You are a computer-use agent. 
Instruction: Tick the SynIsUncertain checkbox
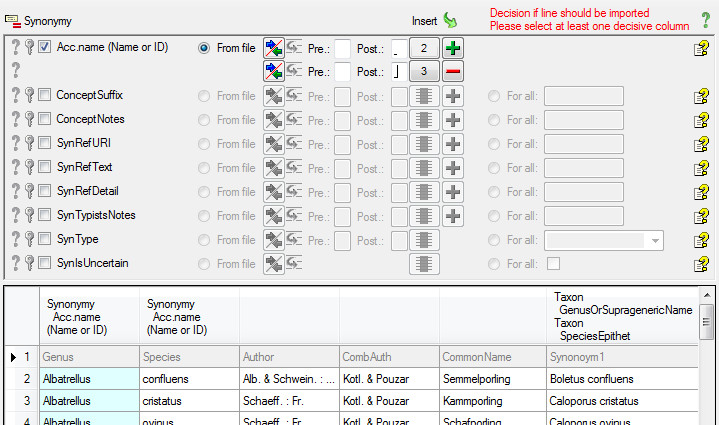click(x=45, y=264)
